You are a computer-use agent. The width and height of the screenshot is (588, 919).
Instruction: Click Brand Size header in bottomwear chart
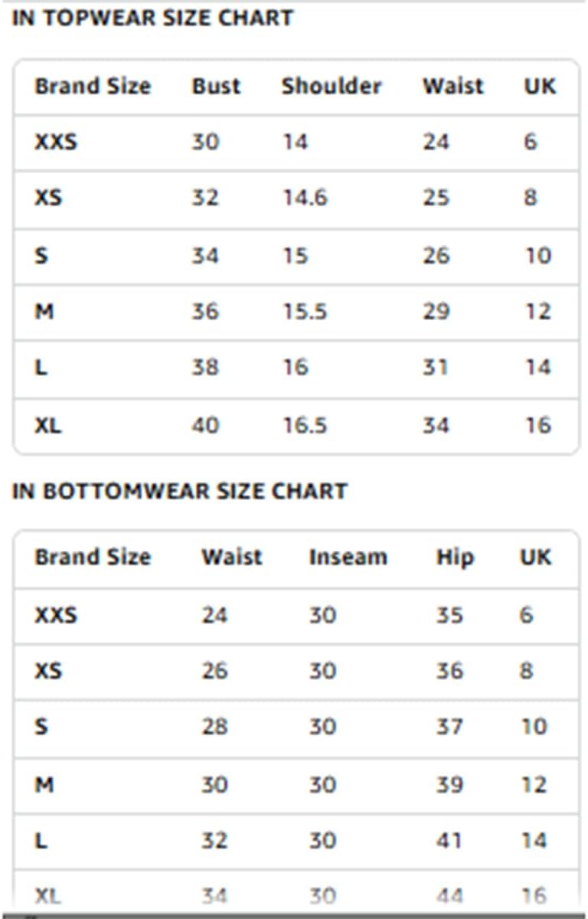tap(92, 557)
